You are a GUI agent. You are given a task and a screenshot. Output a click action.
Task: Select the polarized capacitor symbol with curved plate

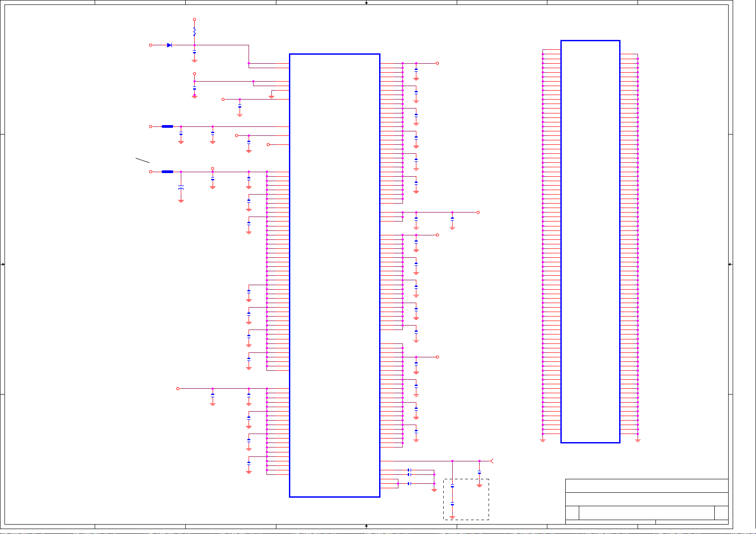click(181, 187)
